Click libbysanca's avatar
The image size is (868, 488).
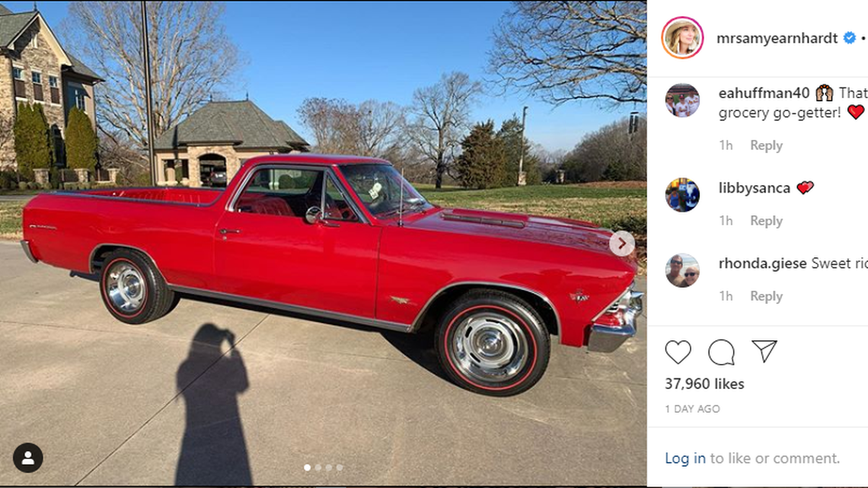682,195
